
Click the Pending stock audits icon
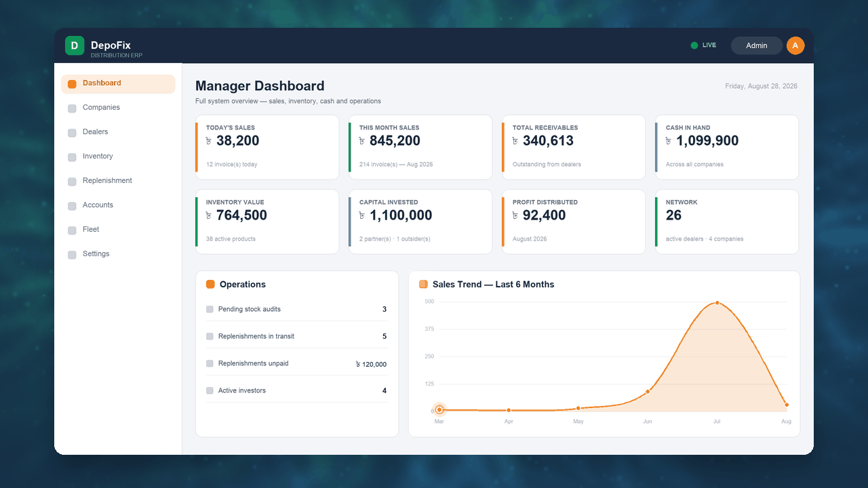pyautogui.click(x=210, y=310)
